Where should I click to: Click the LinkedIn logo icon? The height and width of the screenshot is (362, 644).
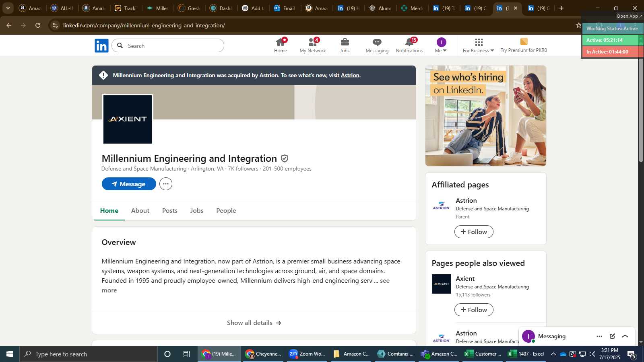[101, 45]
